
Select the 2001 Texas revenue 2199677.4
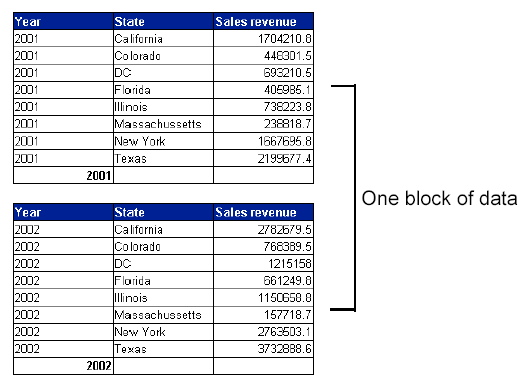(x=264, y=158)
